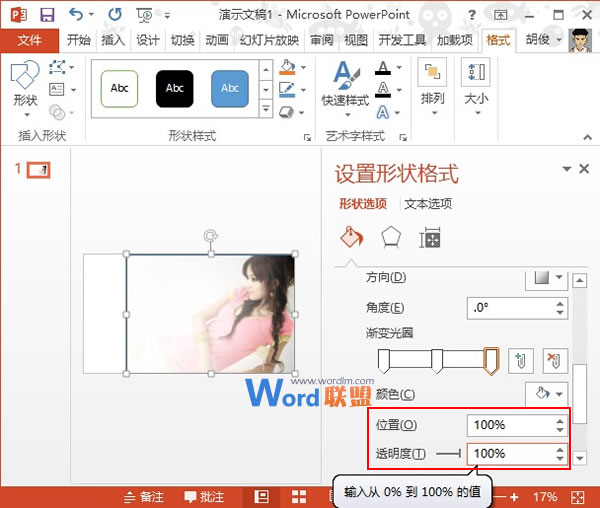Select the leftmost gradient stop
600x508 pixels.
(384, 361)
